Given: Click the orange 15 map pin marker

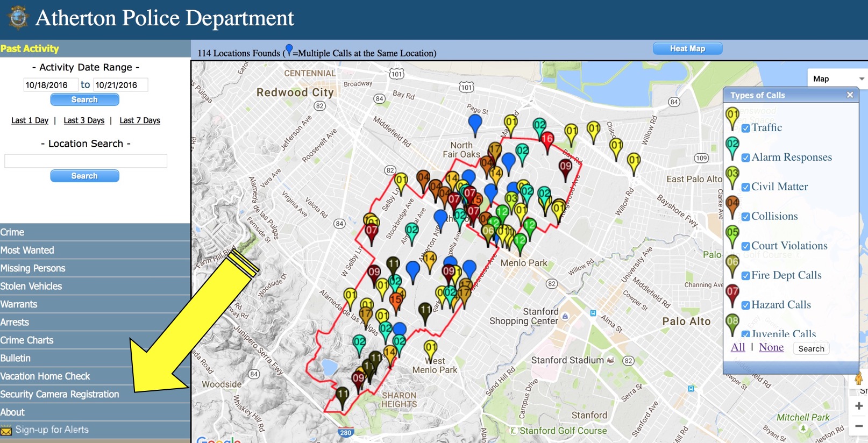Looking at the screenshot, I should point(396,300).
